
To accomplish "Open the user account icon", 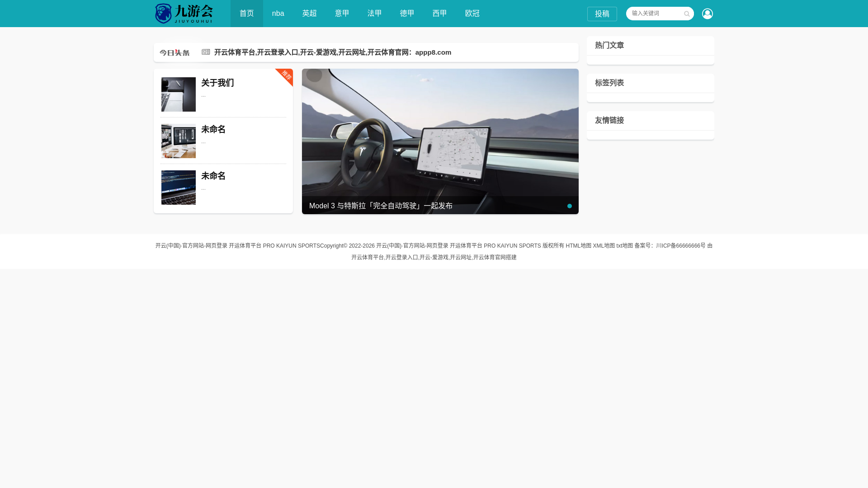I will tap(707, 14).
